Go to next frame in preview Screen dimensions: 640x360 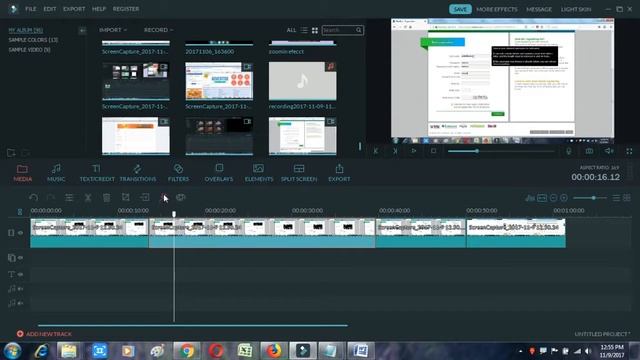point(395,151)
